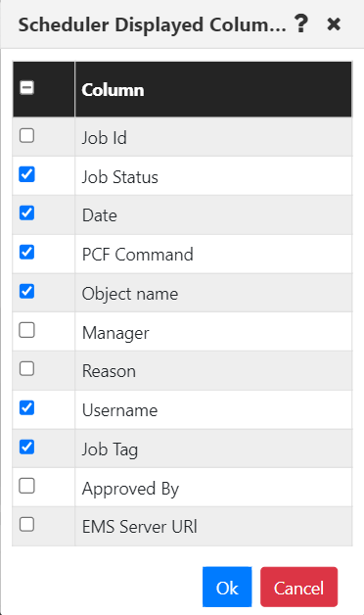Enable the Manager column checkbox
This screenshot has width=364, height=615.
coord(26,330)
